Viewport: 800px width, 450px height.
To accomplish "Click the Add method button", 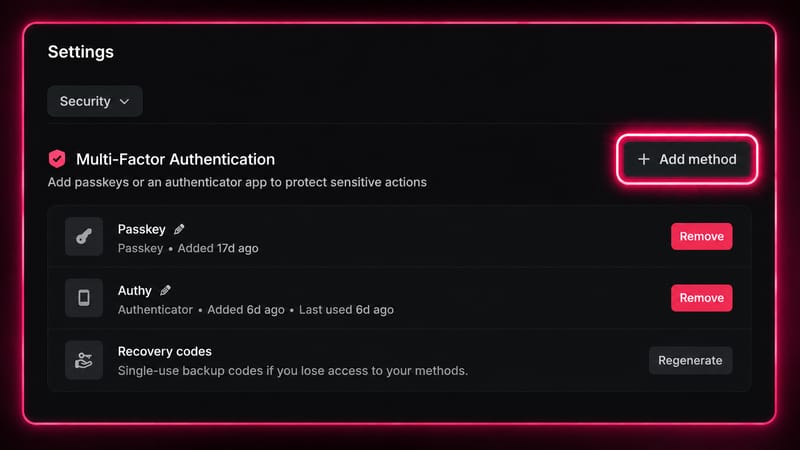I will click(687, 159).
